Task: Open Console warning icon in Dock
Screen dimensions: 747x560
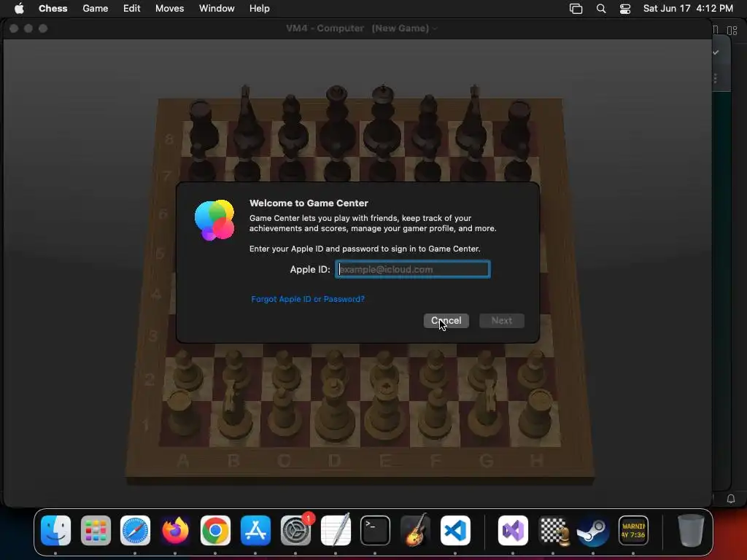Action: pyautogui.click(x=633, y=531)
